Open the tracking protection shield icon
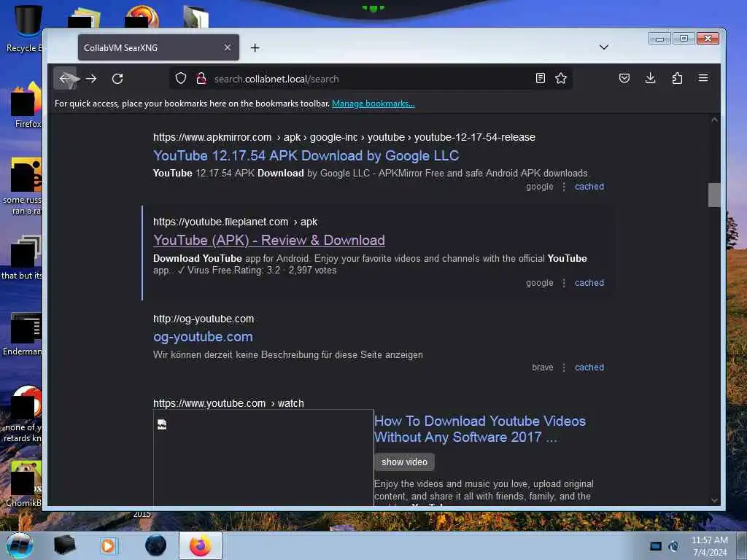This screenshot has height=560, width=747. (x=181, y=78)
